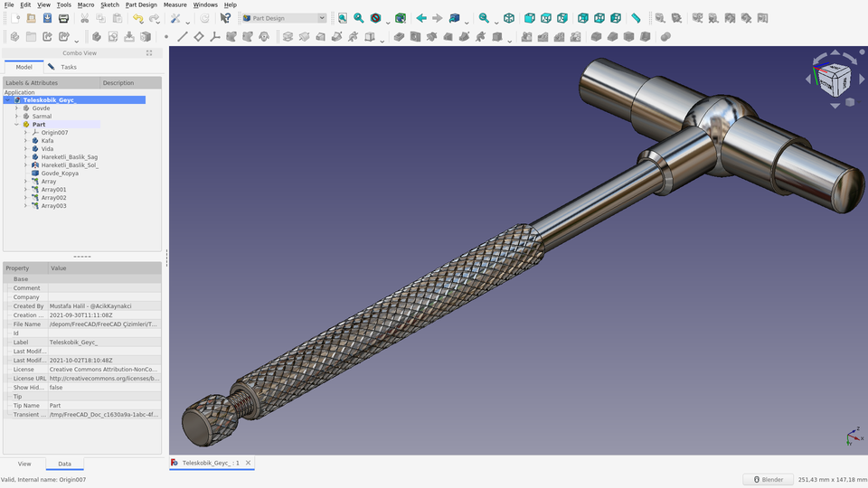This screenshot has height=488, width=868.
Task: Click the Measure distance ruler icon
Action: point(636,18)
